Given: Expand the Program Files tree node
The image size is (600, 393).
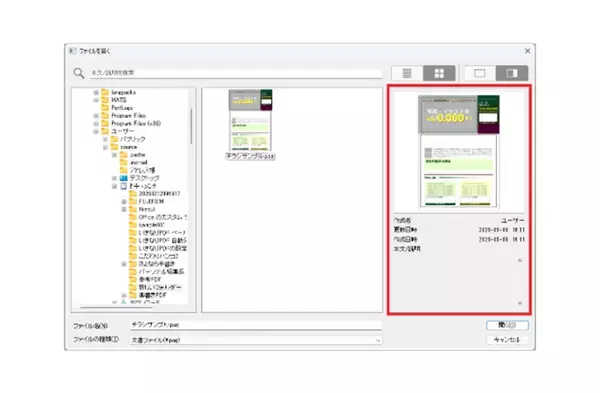Looking at the screenshot, I should 96,116.
